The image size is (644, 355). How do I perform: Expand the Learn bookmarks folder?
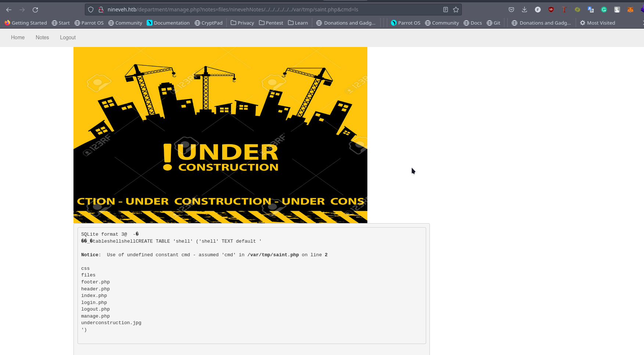(x=298, y=23)
